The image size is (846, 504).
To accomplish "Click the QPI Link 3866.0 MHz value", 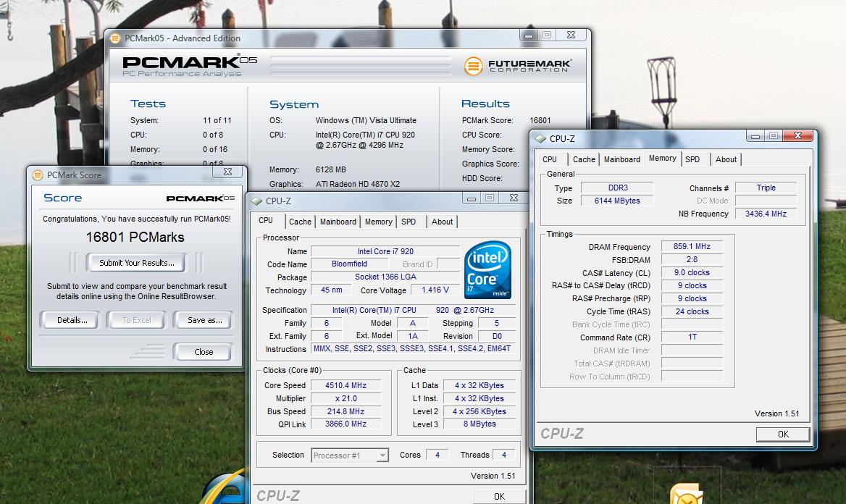I will (x=345, y=424).
